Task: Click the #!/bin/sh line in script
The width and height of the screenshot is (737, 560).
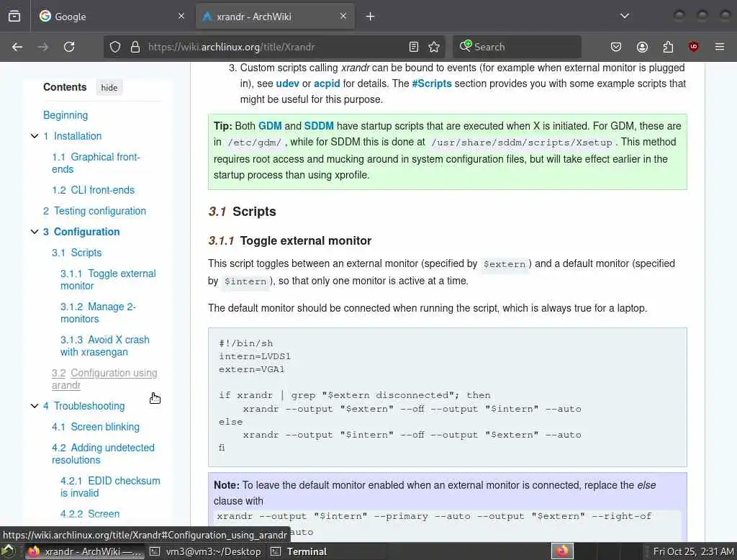Action: coord(246,343)
